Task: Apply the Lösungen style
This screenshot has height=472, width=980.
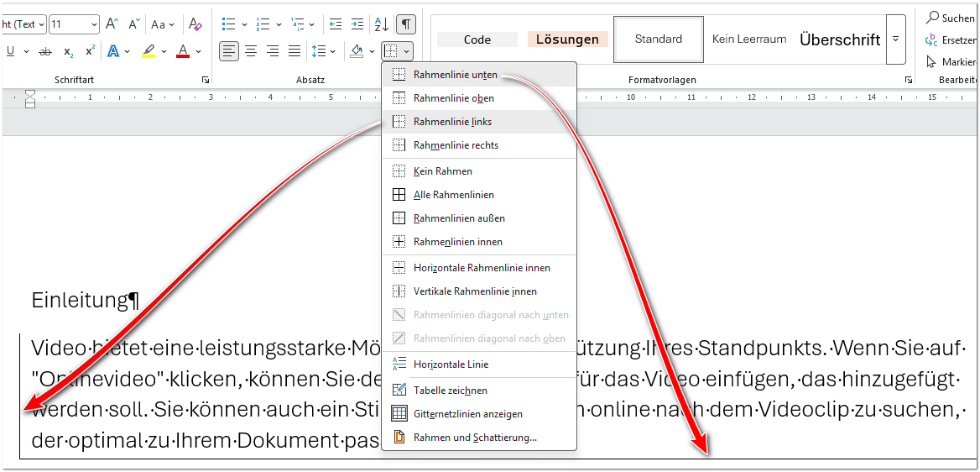Action: click(567, 39)
